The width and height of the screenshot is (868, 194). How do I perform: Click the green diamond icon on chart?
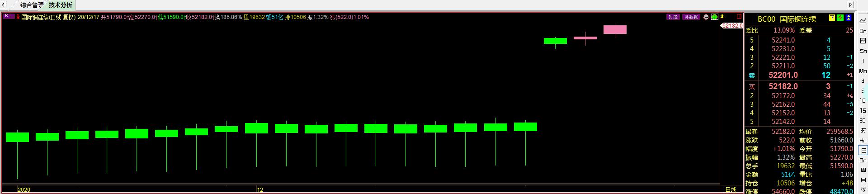(714, 17)
